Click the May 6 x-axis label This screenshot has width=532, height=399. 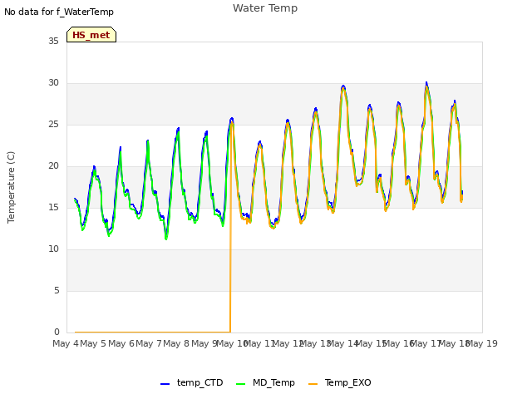click(121, 343)
